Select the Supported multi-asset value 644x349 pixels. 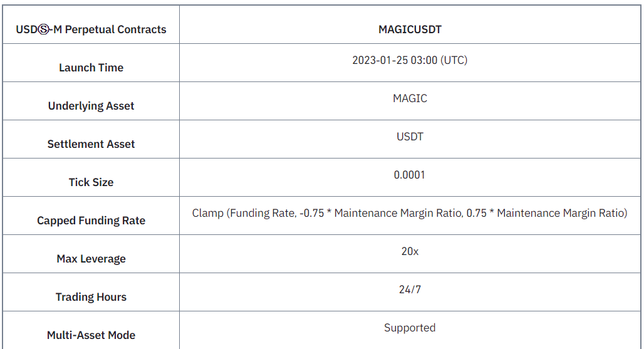coord(410,328)
